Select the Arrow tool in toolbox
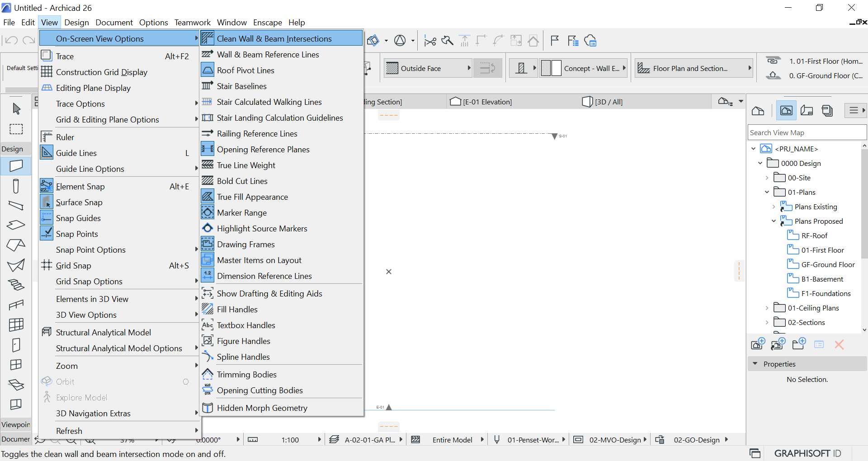 click(16, 109)
